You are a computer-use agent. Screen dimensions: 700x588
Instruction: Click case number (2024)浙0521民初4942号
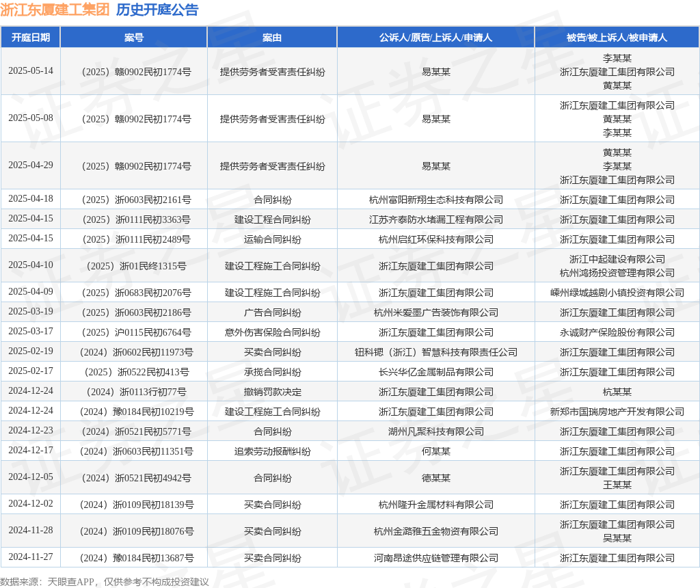[136, 478]
